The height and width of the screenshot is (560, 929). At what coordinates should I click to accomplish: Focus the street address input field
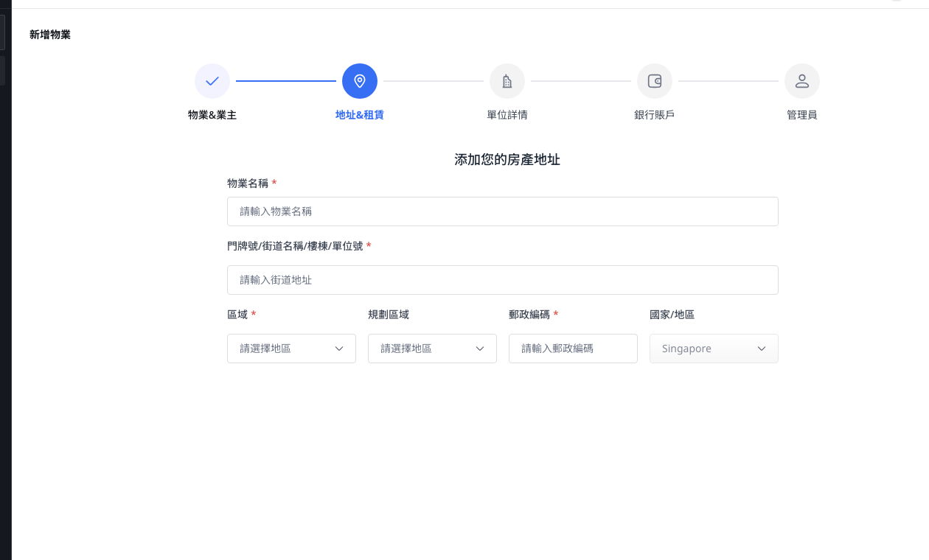point(503,280)
